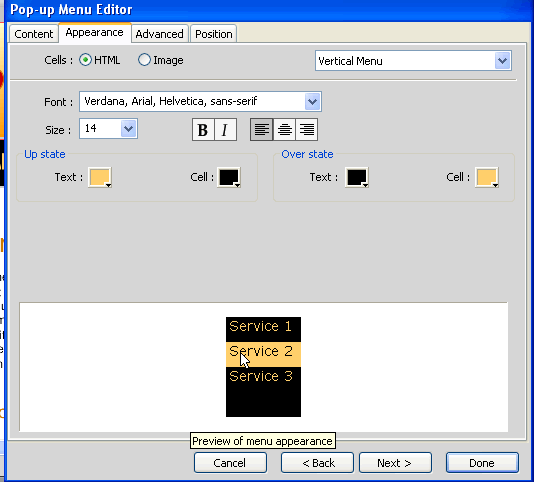Click the Cancel button
534x482 pixels.
(x=230, y=463)
